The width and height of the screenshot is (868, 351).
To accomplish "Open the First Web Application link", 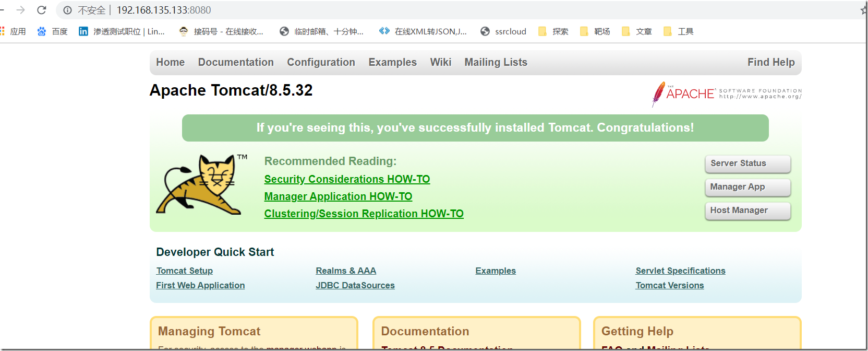I will tap(200, 285).
